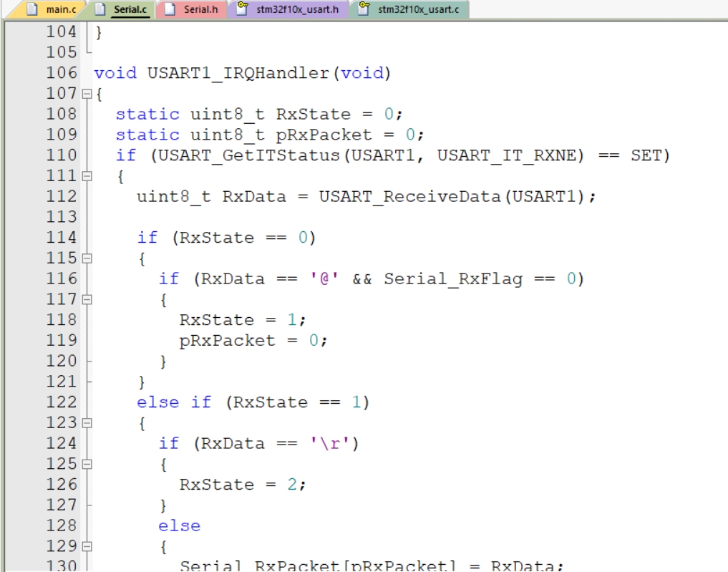Collapse the block at line 117

(87, 300)
